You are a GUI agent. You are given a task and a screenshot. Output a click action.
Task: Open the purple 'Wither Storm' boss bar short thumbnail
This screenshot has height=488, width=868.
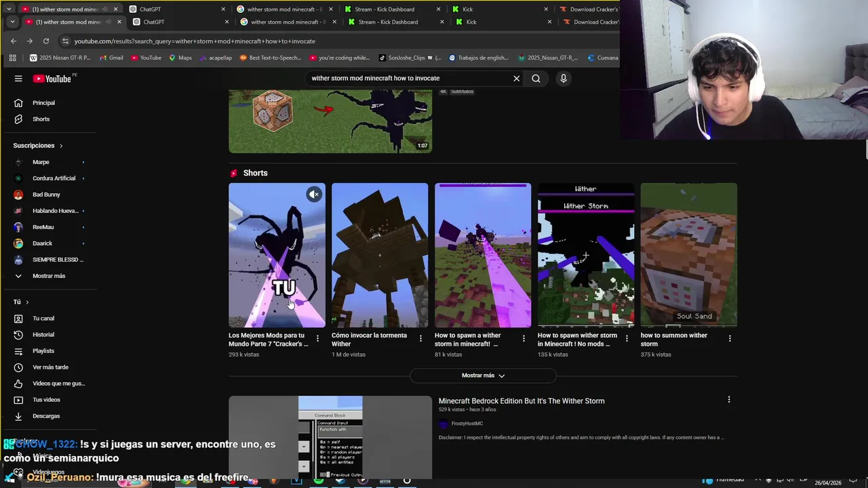[586, 255]
